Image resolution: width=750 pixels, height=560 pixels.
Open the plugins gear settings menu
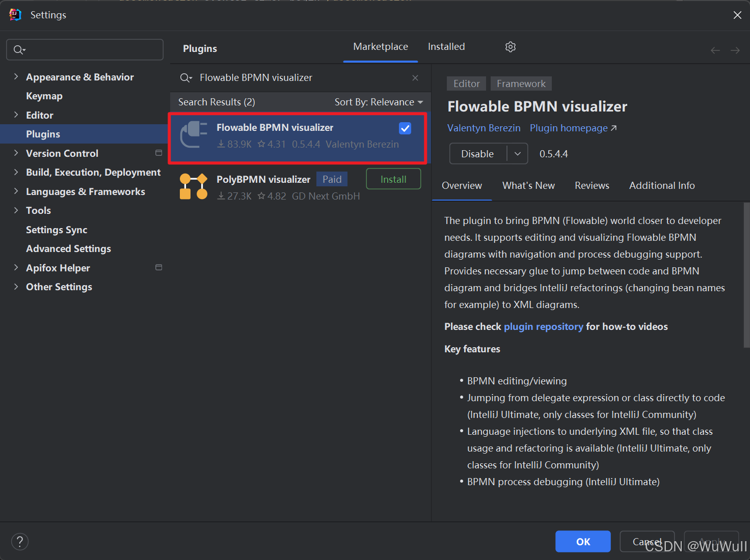[511, 47]
